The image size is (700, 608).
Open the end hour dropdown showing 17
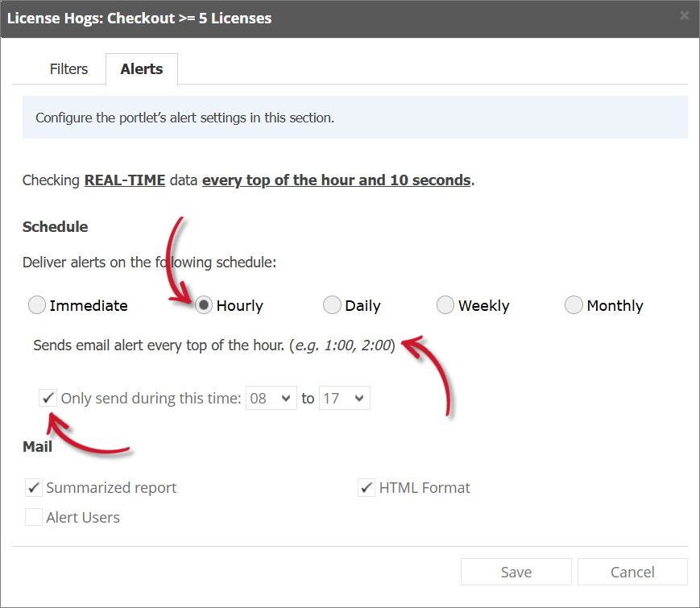tap(344, 397)
